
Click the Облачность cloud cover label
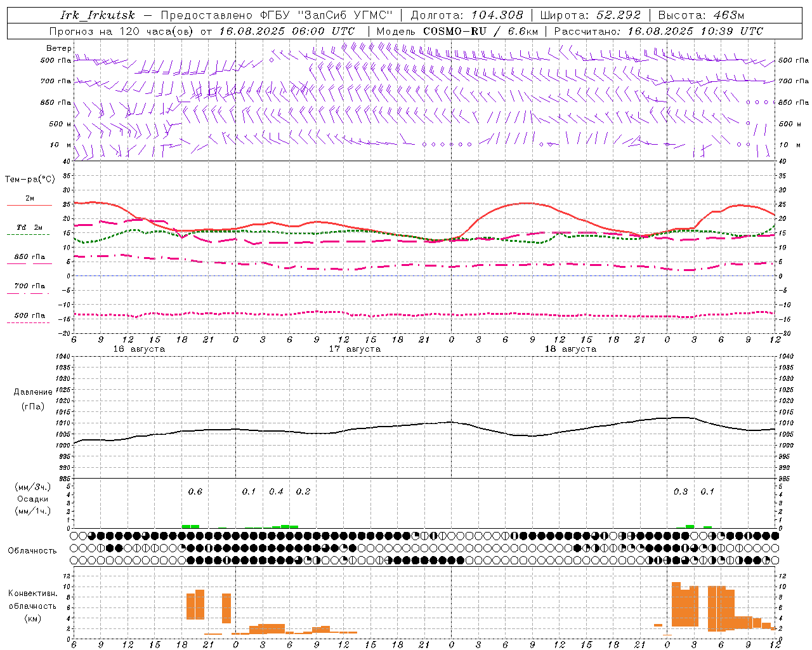pos(32,550)
